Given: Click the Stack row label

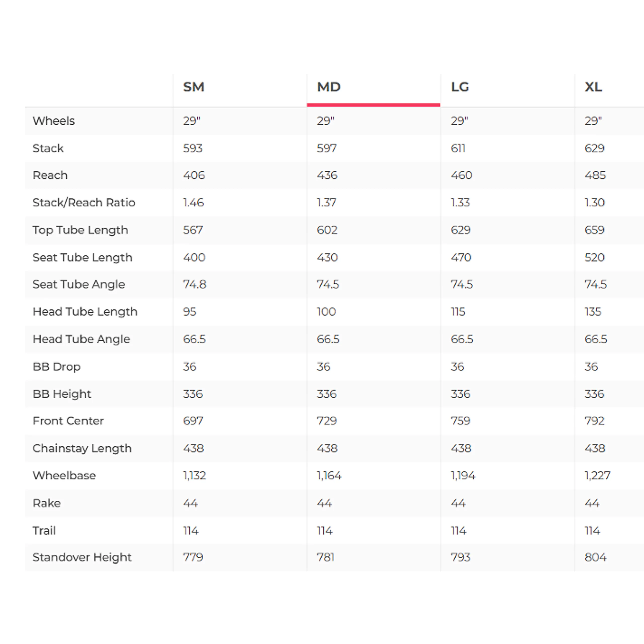Looking at the screenshot, I should click(x=48, y=148).
